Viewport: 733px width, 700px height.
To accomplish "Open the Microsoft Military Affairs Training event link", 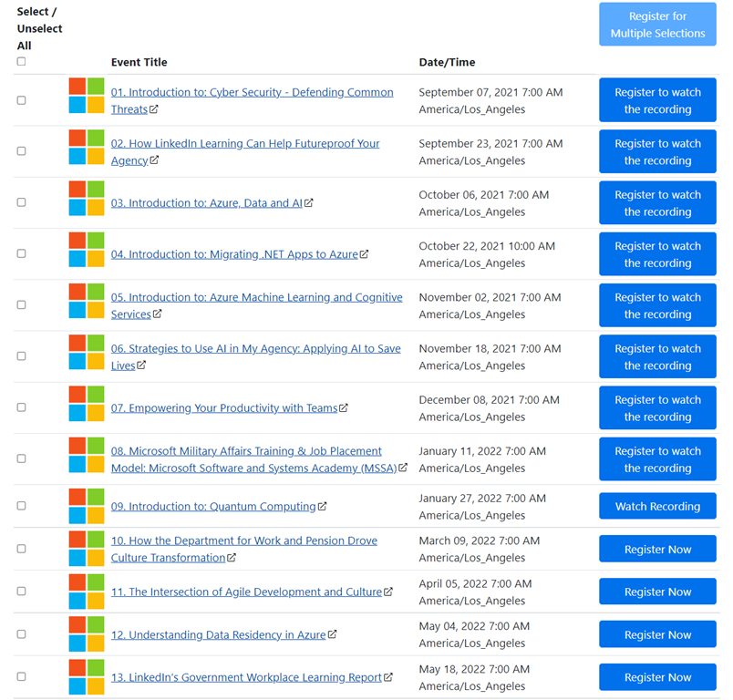I will click(246, 451).
